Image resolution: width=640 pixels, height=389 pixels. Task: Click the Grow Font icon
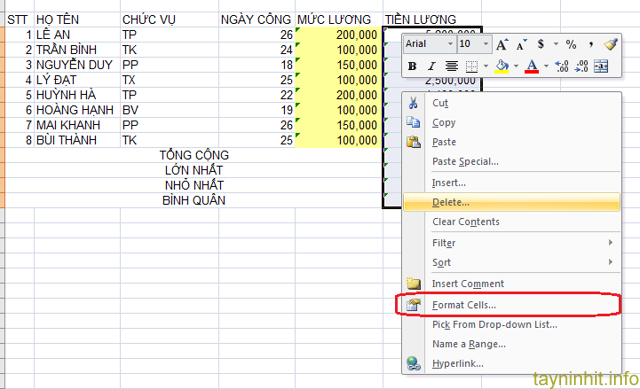click(x=502, y=44)
